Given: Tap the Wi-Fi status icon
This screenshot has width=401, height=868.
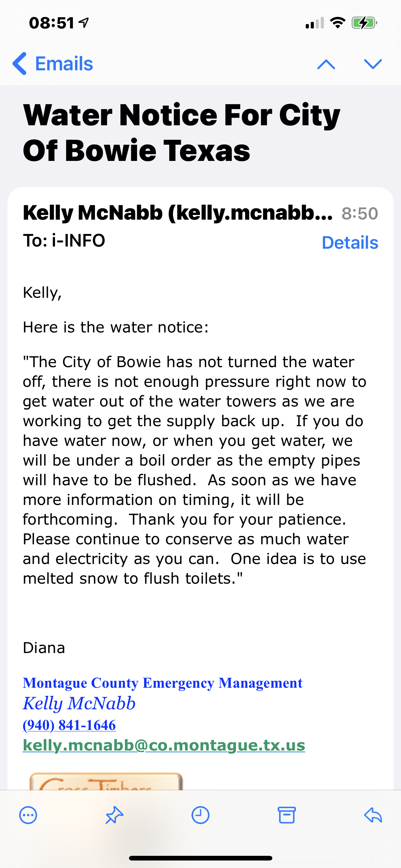Looking at the screenshot, I should (x=338, y=22).
